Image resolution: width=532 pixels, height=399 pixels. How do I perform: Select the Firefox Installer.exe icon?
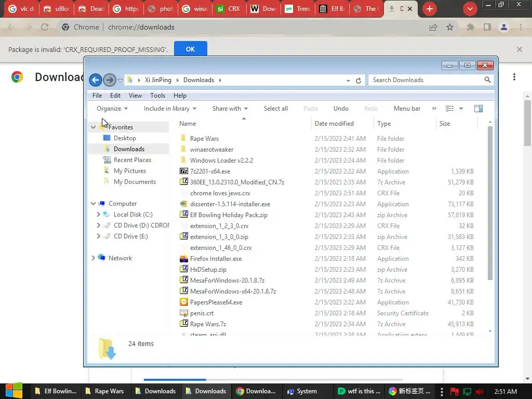click(183, 259)
